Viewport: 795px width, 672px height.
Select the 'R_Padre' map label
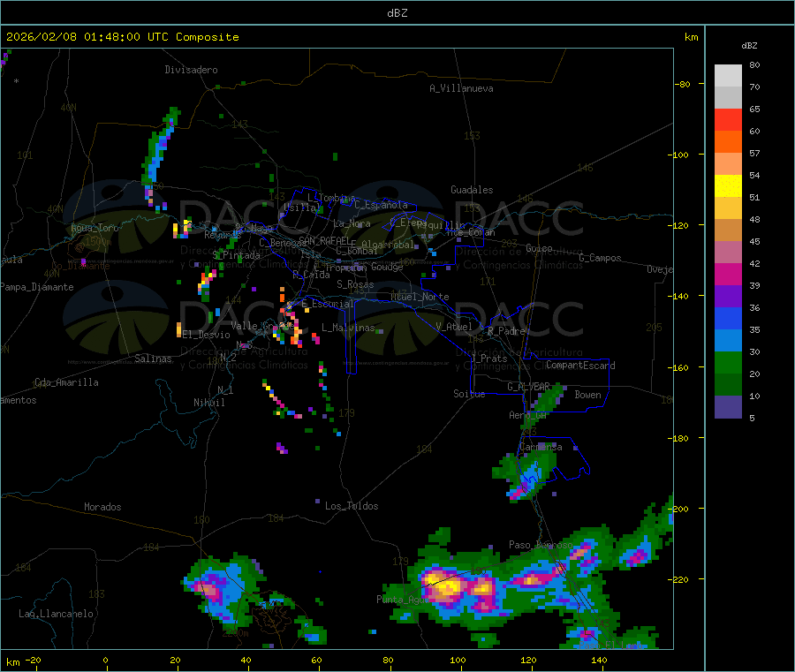pyautogui.click(x=506, y=331)
